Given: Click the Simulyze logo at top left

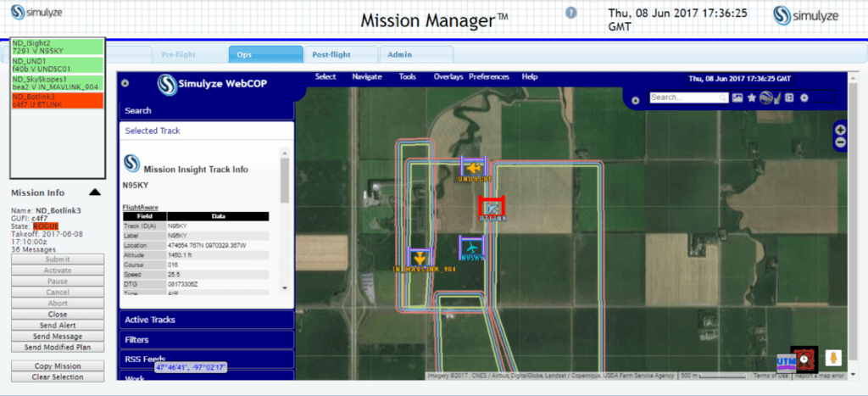Looking at the screenshot, I should 36,12.
